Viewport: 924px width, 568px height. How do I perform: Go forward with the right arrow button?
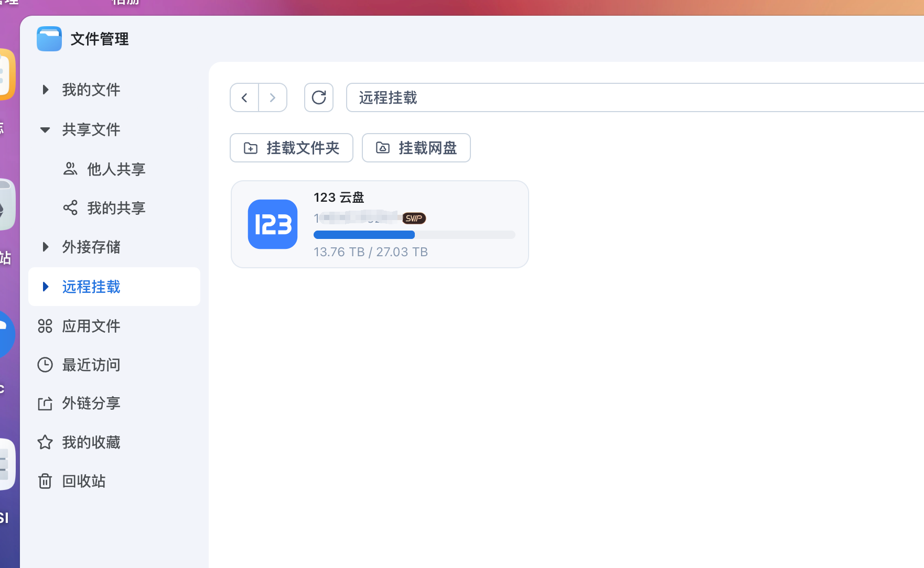coord(273,97)
